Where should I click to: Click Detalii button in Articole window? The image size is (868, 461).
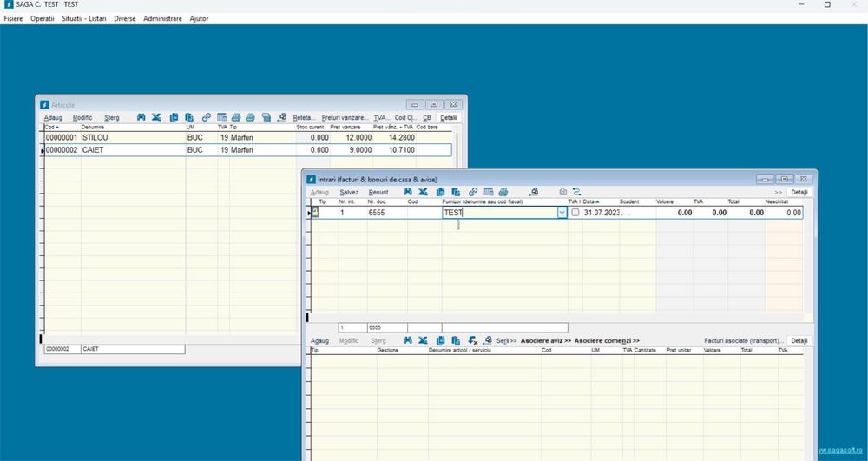click(x=449, y=118)
